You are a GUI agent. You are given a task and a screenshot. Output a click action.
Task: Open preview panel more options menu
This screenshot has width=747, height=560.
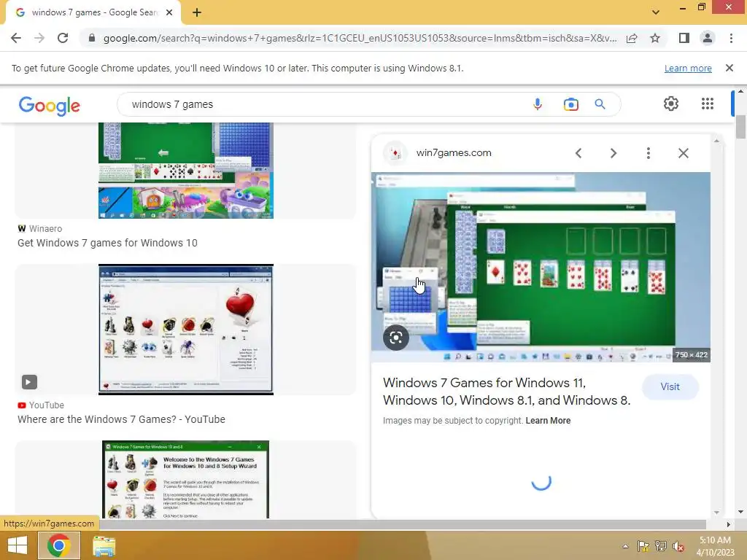point(648,153)
